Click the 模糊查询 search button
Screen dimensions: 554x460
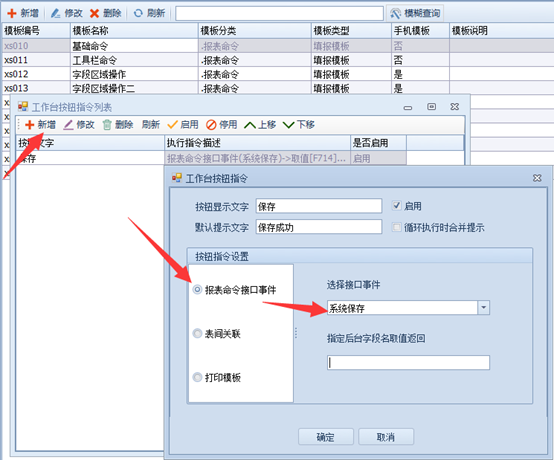(x=415, y=13)
